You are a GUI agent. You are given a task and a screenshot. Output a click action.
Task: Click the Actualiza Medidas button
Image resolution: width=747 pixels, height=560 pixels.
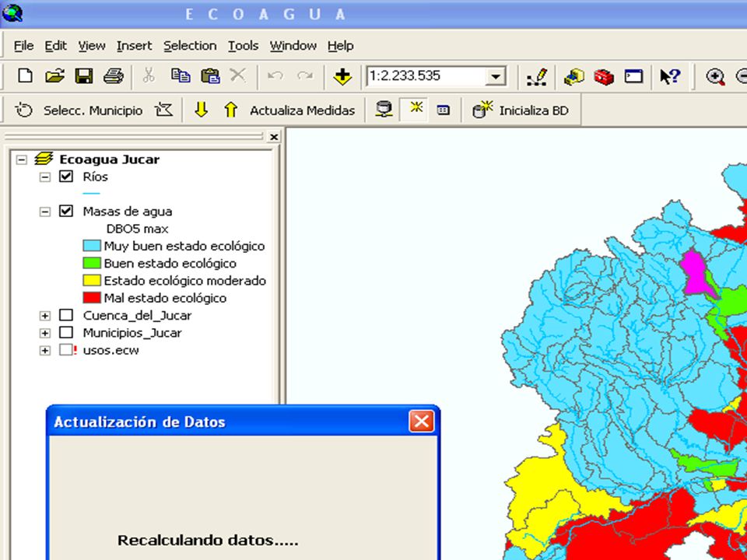coord(302,110)
